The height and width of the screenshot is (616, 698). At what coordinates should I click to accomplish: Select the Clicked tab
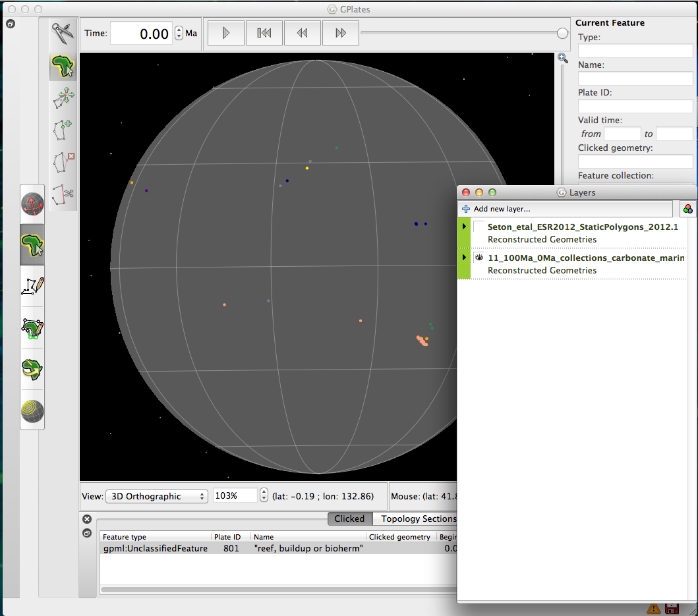(x=349, y=518)
